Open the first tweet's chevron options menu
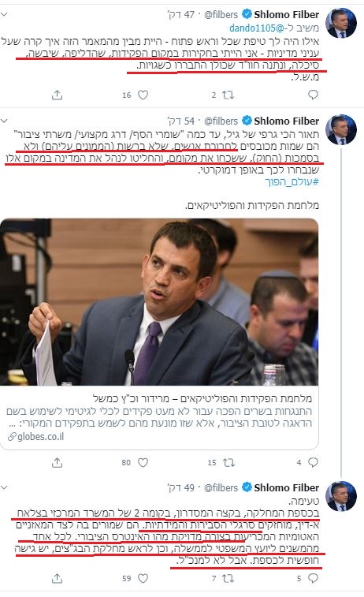This screenshot has width=364, height=597. tap(5, 14)
